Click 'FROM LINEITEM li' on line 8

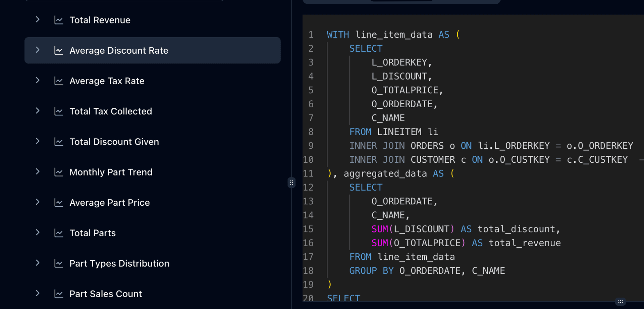tap(394, 132)
